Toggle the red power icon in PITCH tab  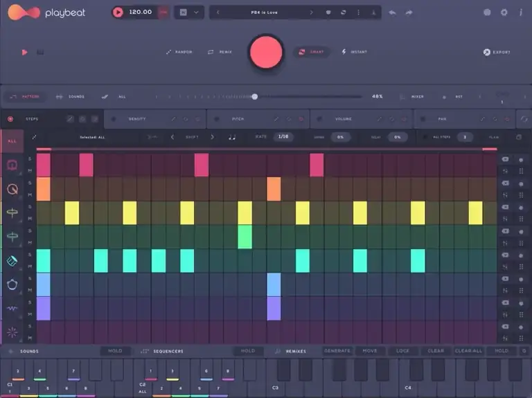point(301,119)
